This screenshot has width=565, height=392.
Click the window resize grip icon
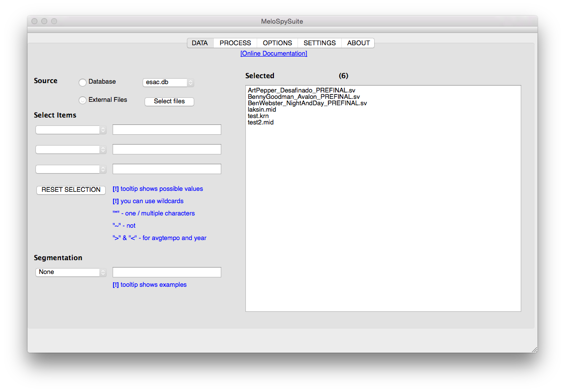535,350
